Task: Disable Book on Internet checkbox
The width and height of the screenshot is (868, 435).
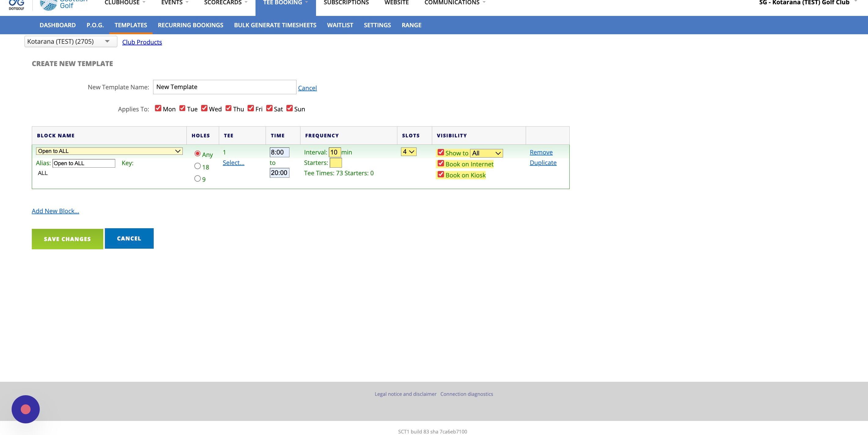Action: point(440,164)
